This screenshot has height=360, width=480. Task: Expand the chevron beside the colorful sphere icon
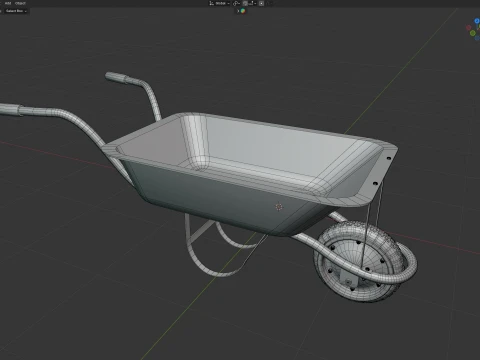[x=238, y=11]
